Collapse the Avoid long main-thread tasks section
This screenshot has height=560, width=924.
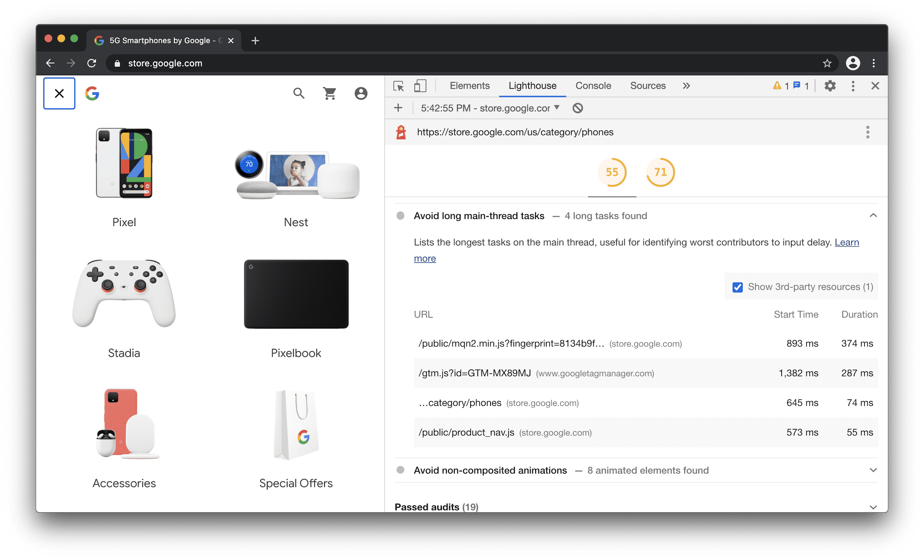point(873,215)
